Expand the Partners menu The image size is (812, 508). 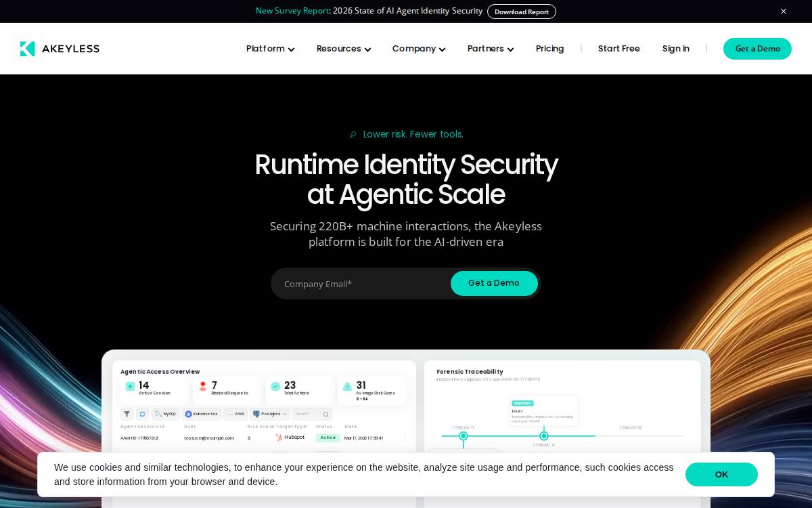click(x=491, y=49)
